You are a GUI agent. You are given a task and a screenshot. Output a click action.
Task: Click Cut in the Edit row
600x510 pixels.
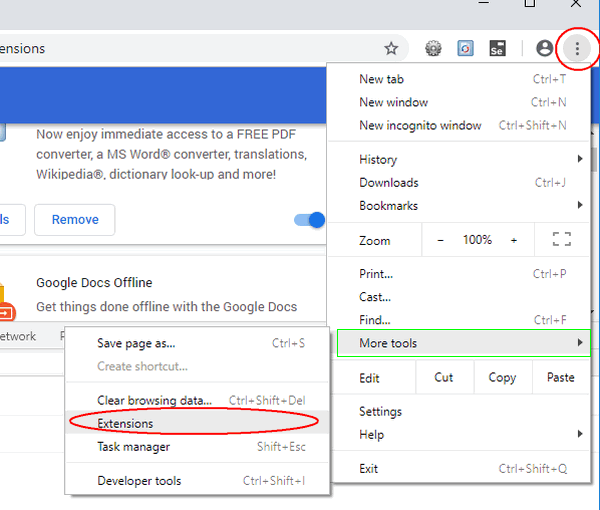(444, 378)
